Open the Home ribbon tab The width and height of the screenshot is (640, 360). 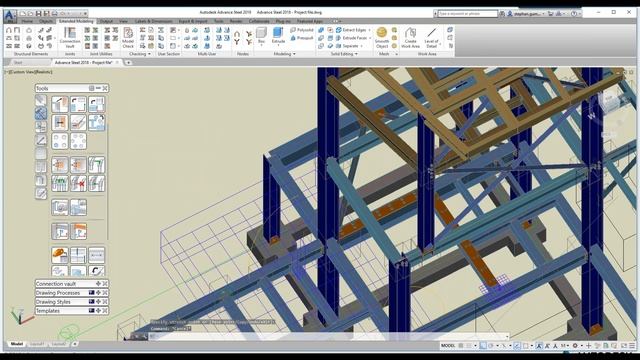click(27, 21)
